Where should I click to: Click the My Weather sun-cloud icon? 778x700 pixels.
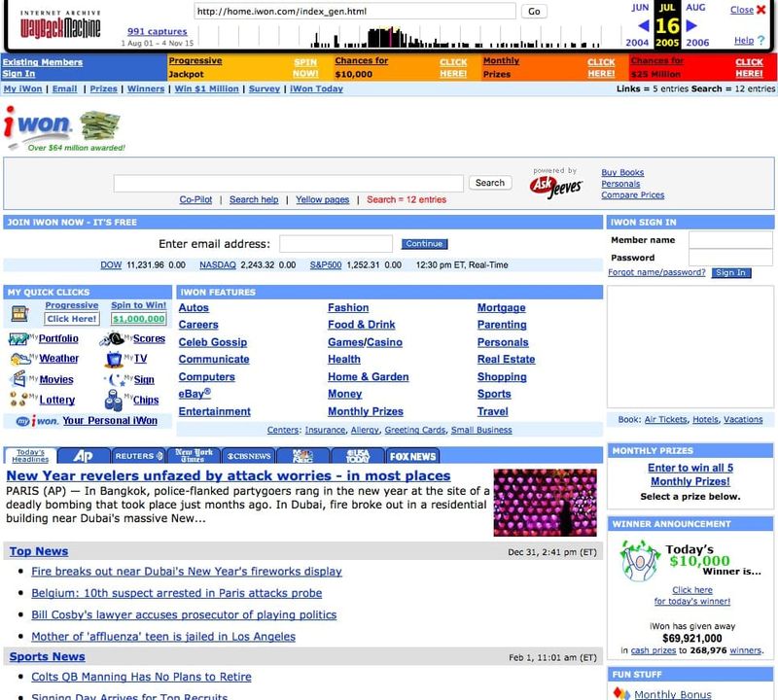point(19,359)
